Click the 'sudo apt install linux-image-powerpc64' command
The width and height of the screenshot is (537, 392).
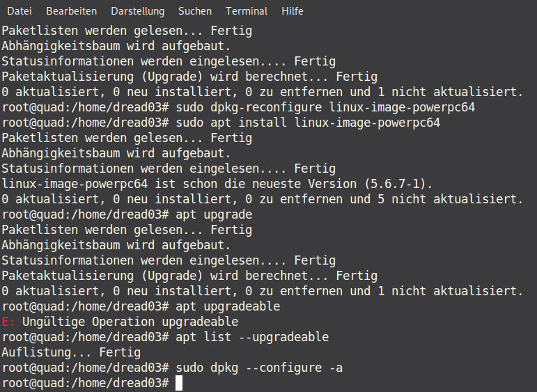[308, 123]
